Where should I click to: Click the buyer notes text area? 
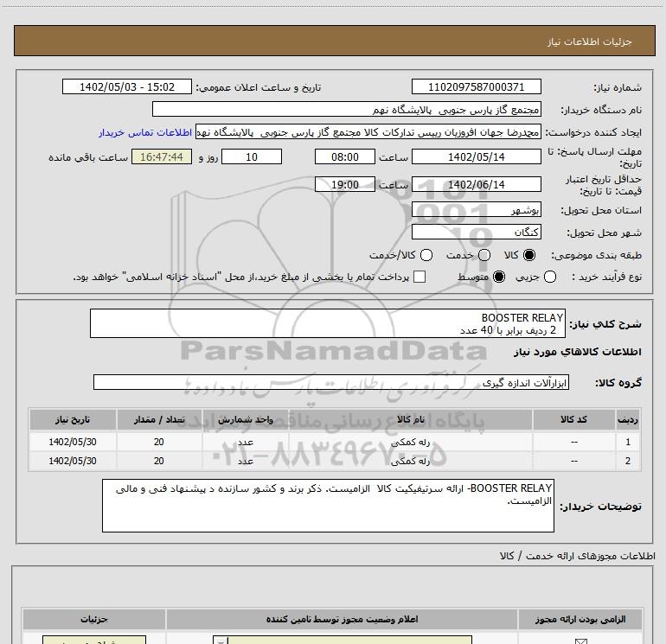(x=328, y=506)
